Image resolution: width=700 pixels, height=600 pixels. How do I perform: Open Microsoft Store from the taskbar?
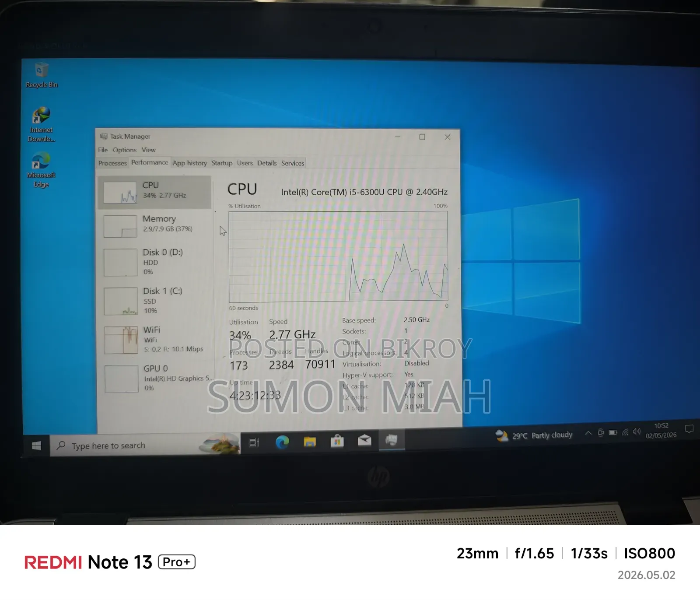[x=337, y=441]
